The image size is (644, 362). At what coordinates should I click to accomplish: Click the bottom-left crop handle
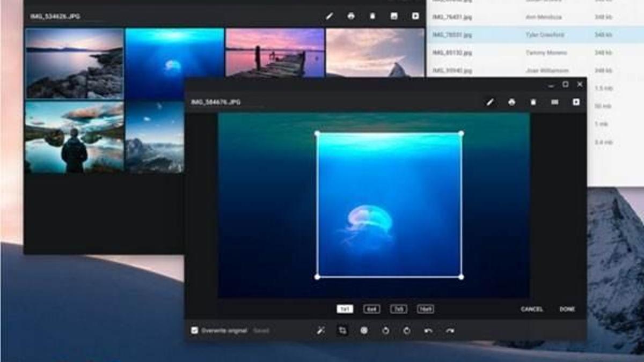point(317,277)
